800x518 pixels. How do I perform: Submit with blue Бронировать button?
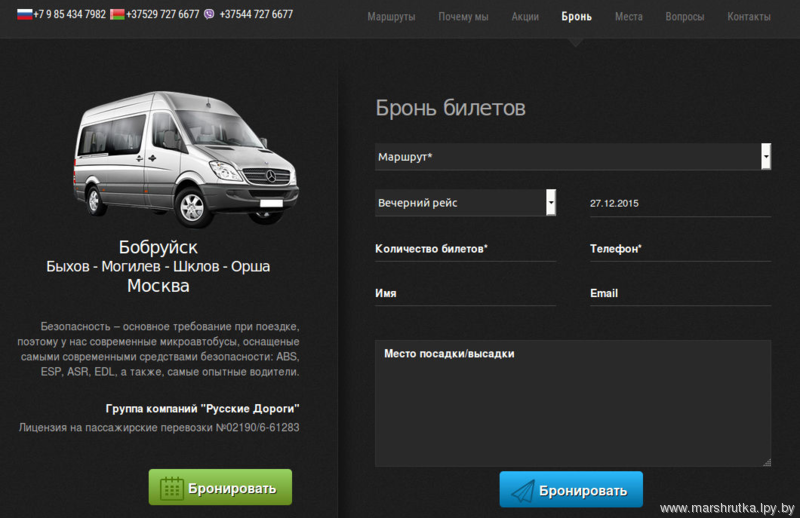[571, 489]
